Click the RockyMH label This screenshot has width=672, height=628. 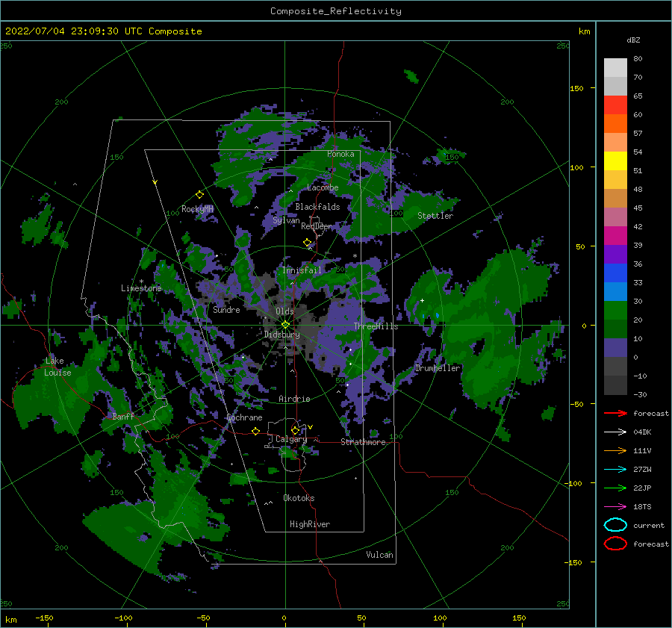coord(197,209)
